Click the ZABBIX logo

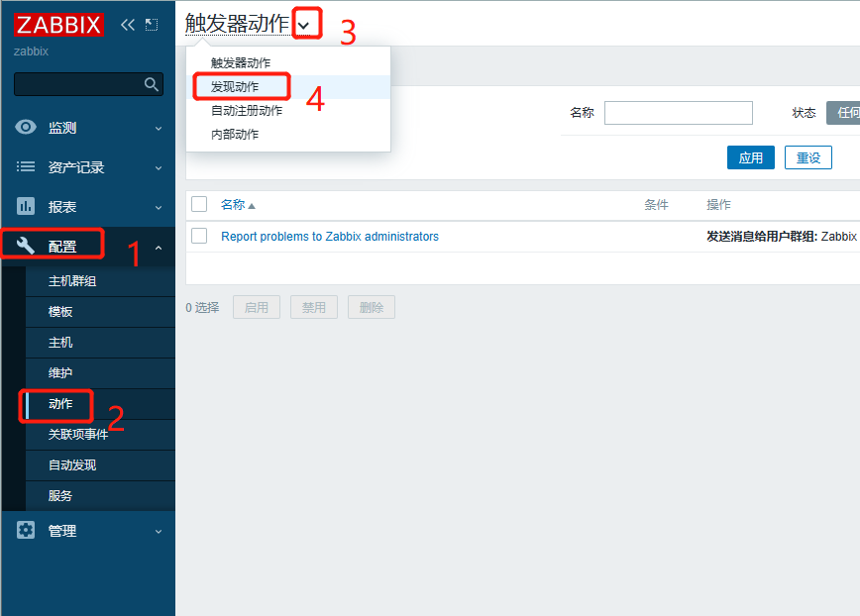click(58, 25)
